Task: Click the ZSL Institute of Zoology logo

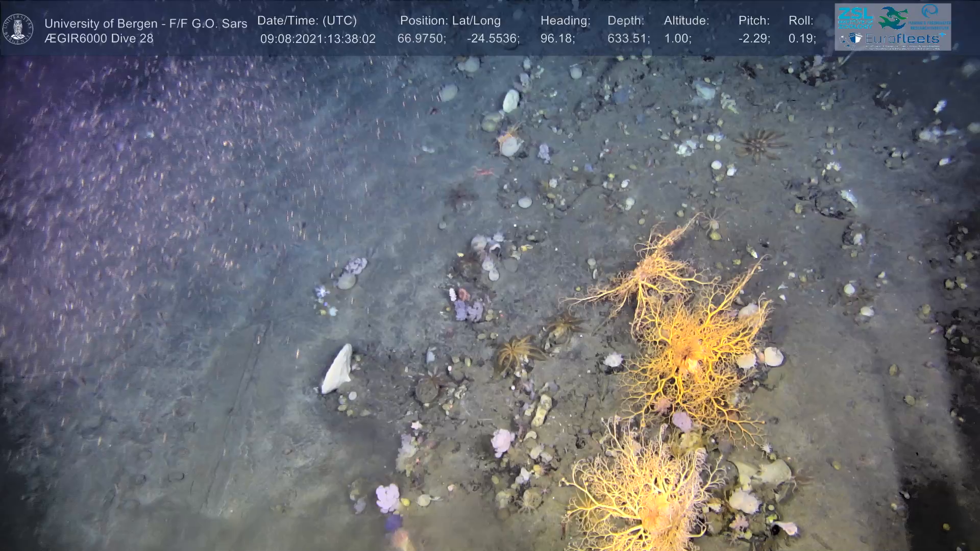Action: tap(855, 18)
